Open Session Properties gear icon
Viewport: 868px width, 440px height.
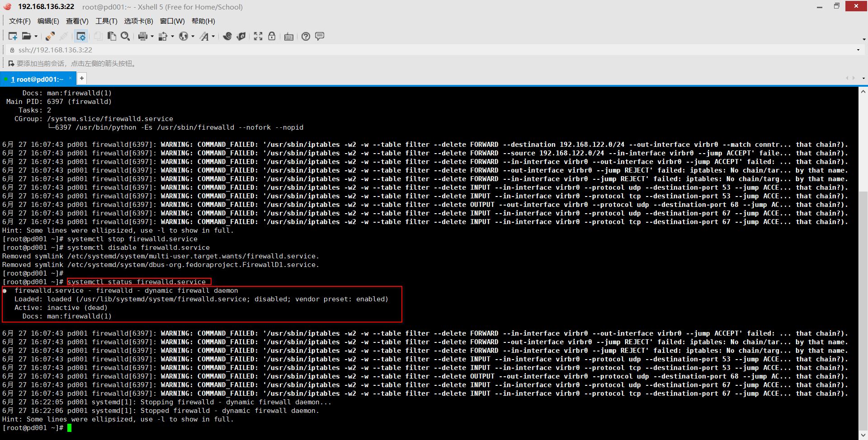click(x=81, y=36)
